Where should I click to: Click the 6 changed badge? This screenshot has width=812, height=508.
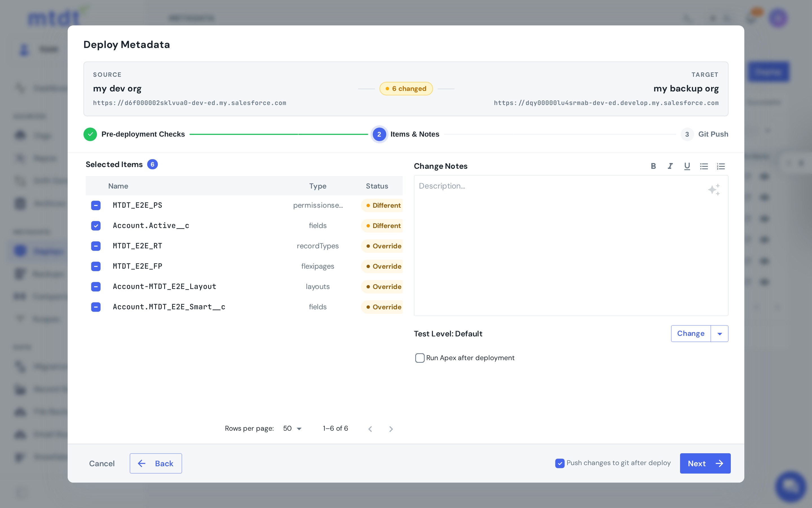[x=406, y=89]
